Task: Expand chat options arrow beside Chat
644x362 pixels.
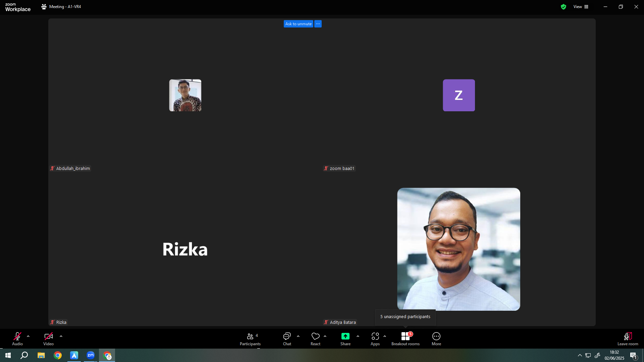Action: point(298,336)
